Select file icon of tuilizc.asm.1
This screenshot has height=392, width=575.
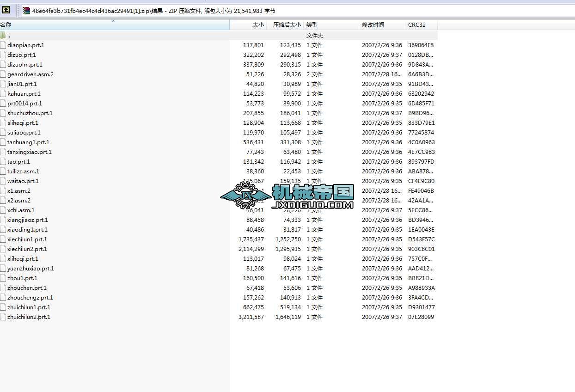click(x=3, y=171)
